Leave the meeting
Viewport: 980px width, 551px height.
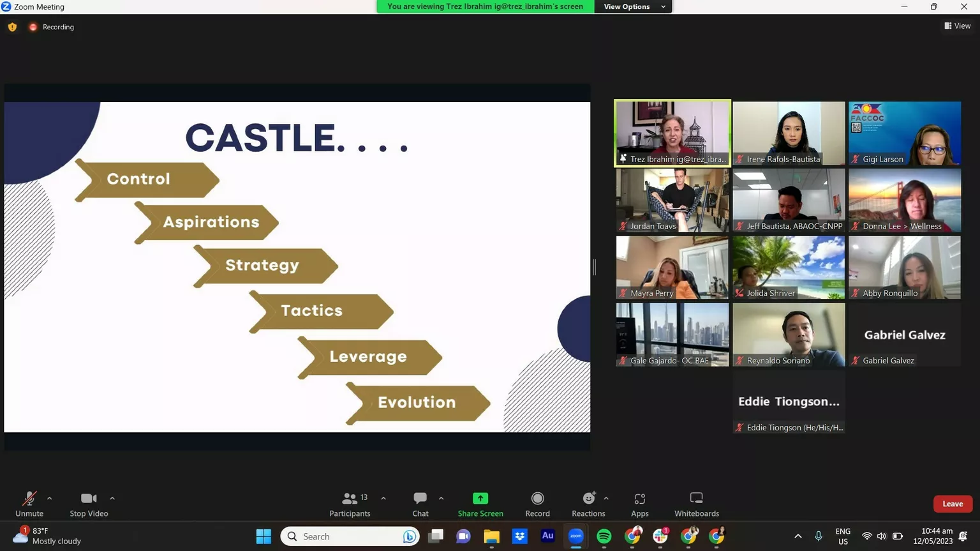(x=952, y=504)
